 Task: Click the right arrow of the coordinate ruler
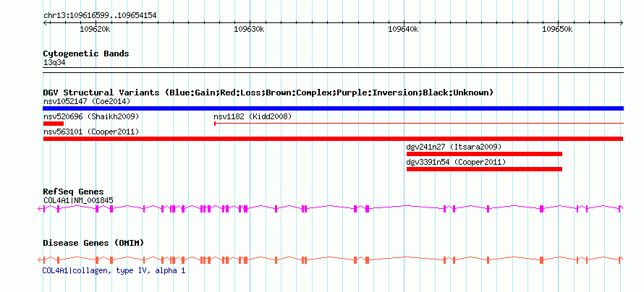pyautogui.click(x=622, y=23)
